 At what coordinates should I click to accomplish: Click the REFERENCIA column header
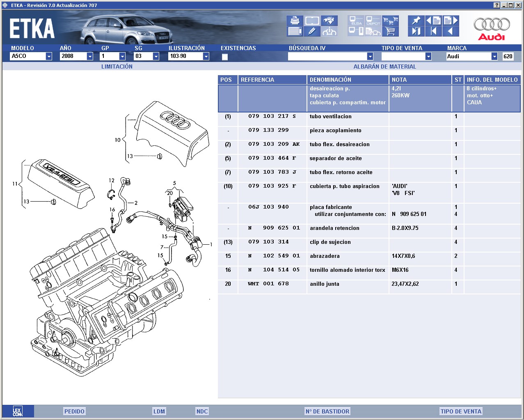[272, 80]
